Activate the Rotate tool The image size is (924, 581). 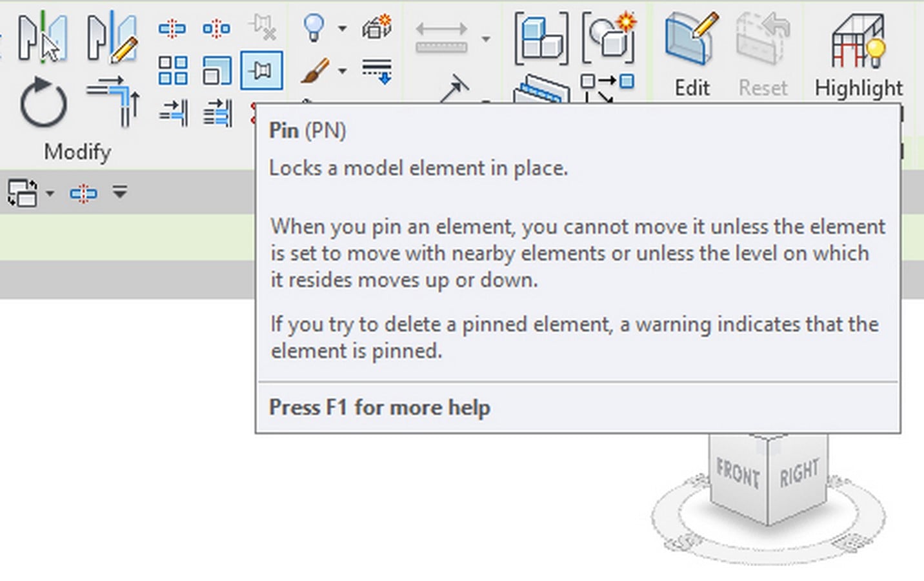pos(43,102)
